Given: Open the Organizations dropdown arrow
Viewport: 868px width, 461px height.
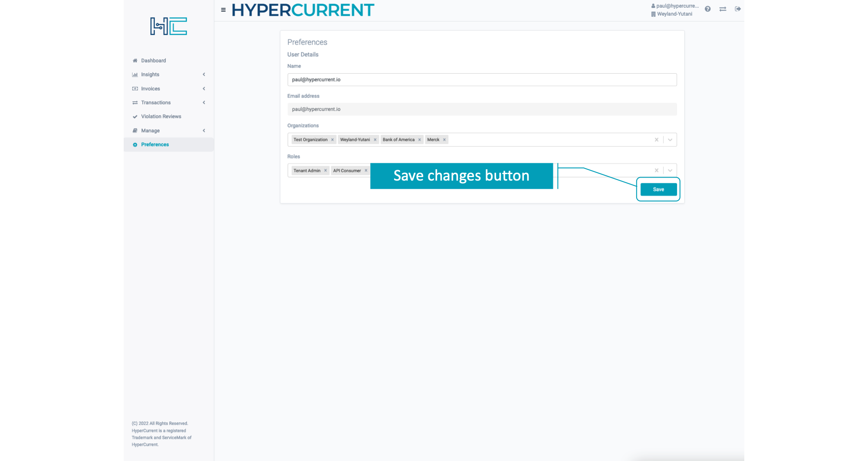Looking at the screenshot, I should [x=670, y=140].
